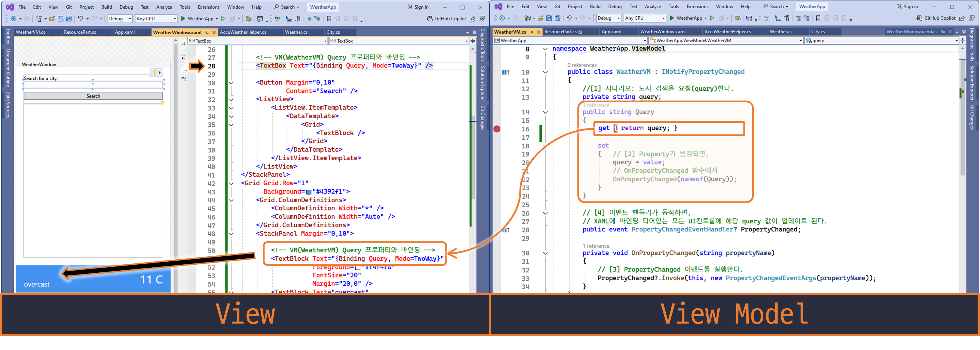
Task: Toggle a bookmark using the WeatherVM.cs window toolbar
Action: pos(818,18)
